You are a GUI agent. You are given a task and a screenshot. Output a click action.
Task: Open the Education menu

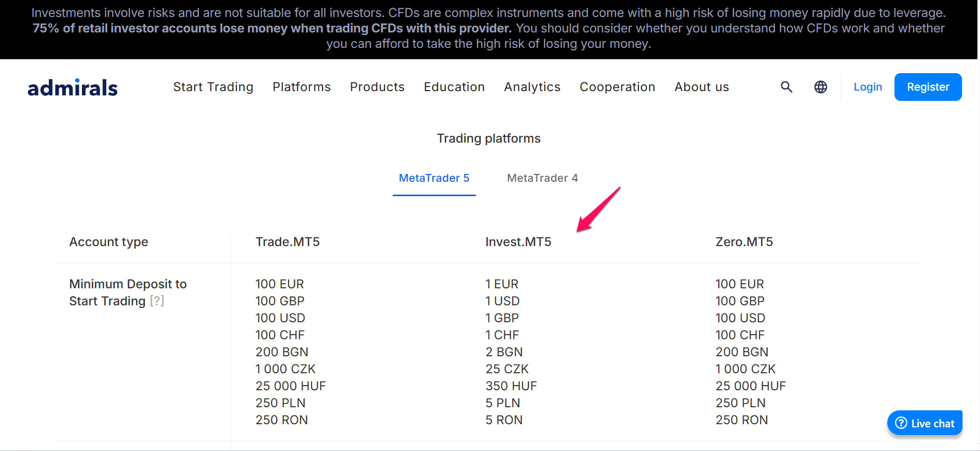click(454, 87)
